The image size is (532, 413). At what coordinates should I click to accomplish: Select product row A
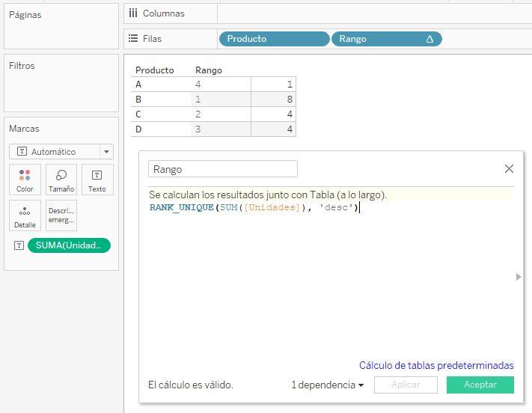pyautogui.click(x=138, y=84)
